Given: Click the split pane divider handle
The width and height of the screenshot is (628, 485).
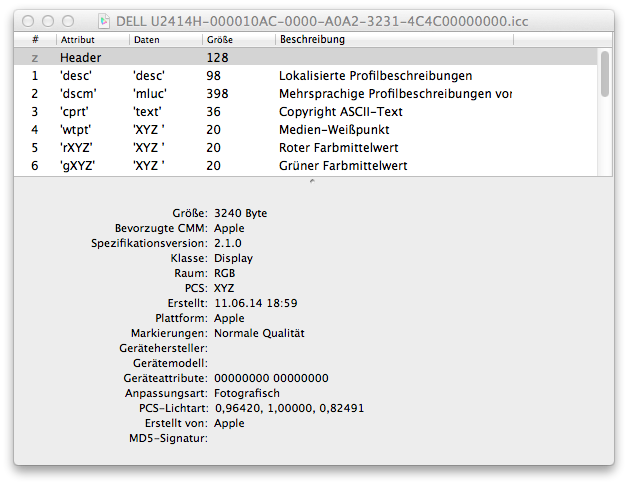Looking at the screenshot, I should (312, 181).
